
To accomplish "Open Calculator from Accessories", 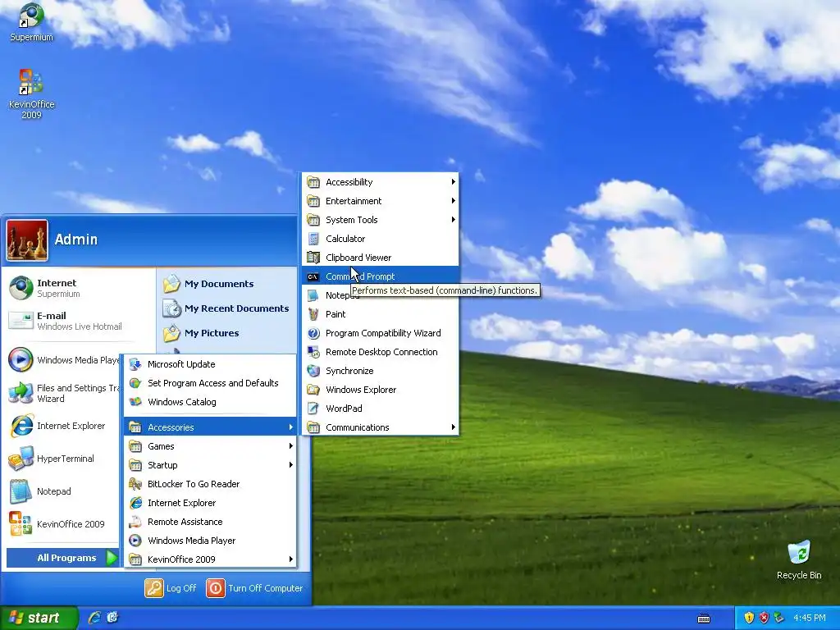I will [x=381, y=239].
